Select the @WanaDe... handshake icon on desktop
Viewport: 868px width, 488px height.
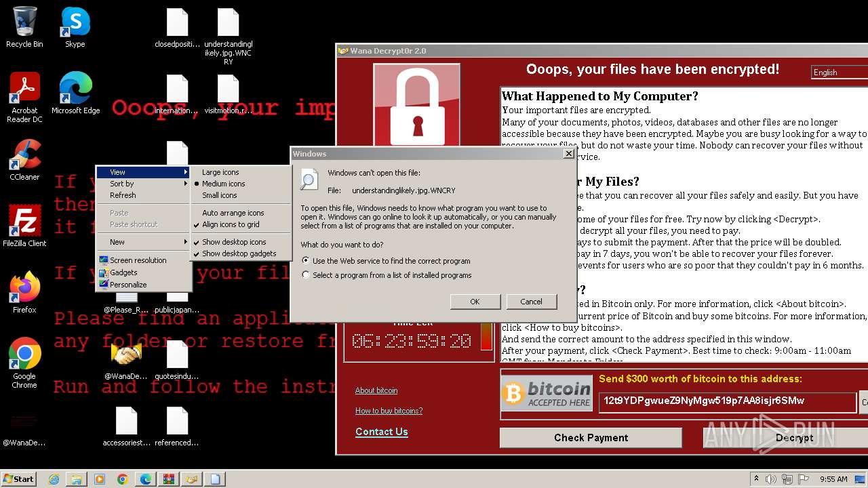pyautogui.click(x=126, y=361)
